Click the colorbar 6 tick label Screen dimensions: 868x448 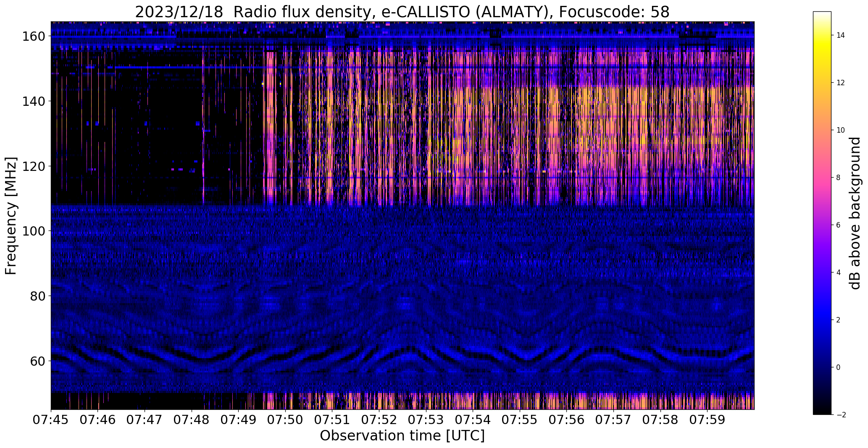pyautogui.click(x=838, y=225)
